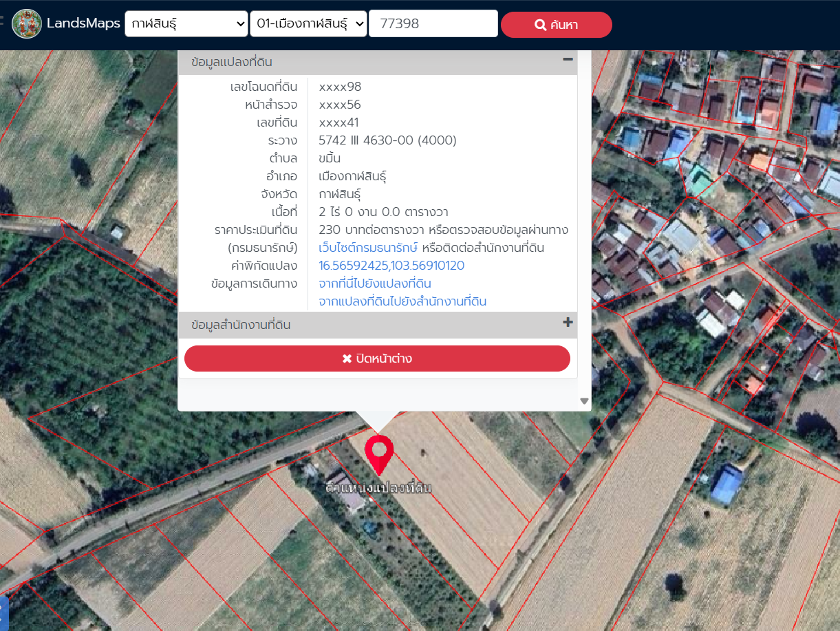This screenshot has height=631, width=840.
Task: Open the side menu at left edge
Action: pyautogui.click(x=2, y=21)
